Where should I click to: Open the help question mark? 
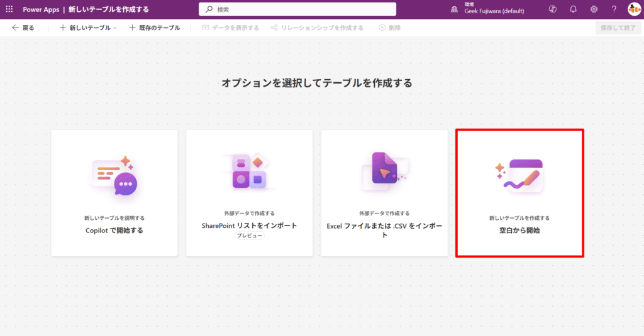(x=614, y=9)
